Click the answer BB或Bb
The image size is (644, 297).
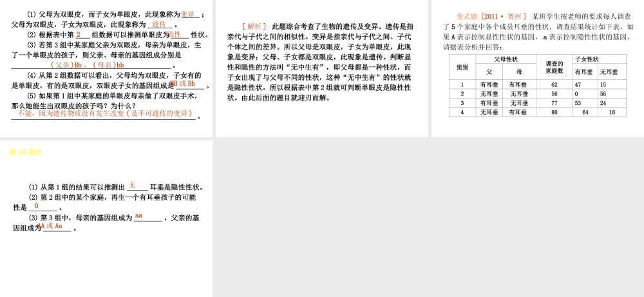click(x=183, y=83)
